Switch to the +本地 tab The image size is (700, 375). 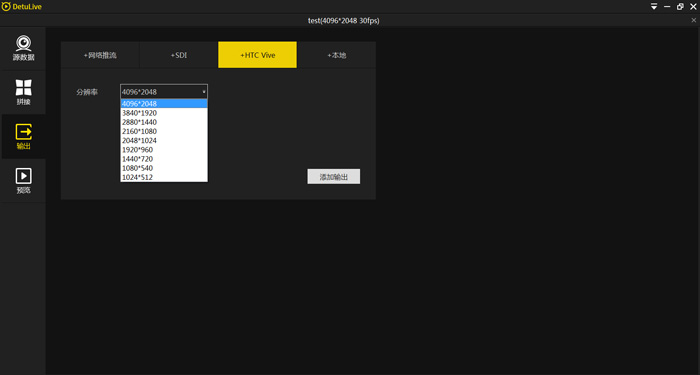click(336, 55)
